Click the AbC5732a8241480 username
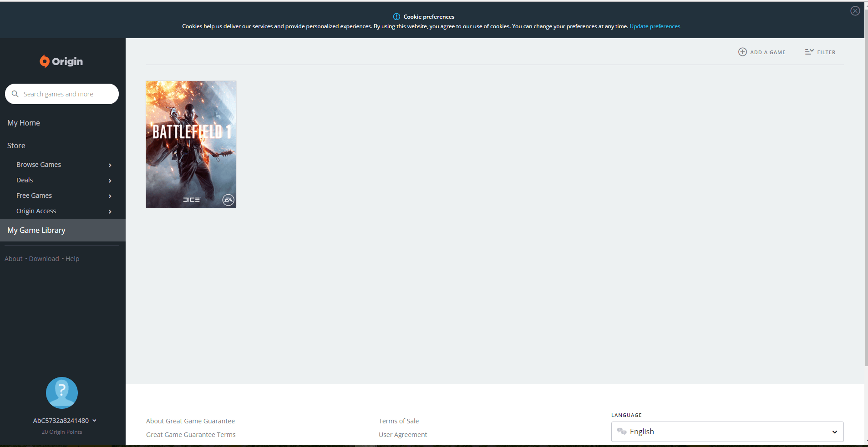The height and width of the screenshot is (447, 868). click(61, 421)
